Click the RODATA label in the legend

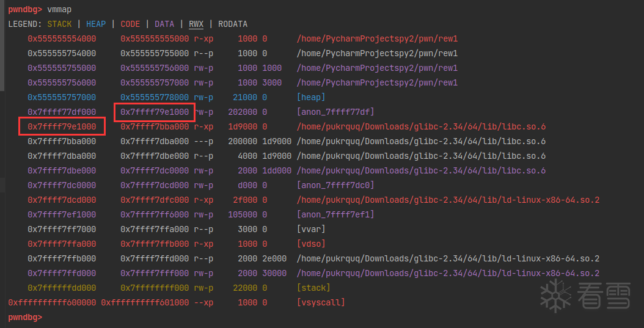pos(233,24)
